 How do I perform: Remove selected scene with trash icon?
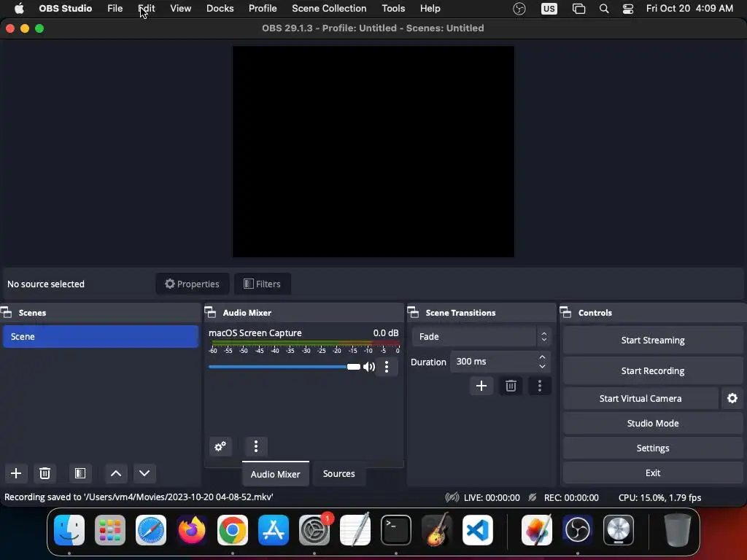(44, 473)
